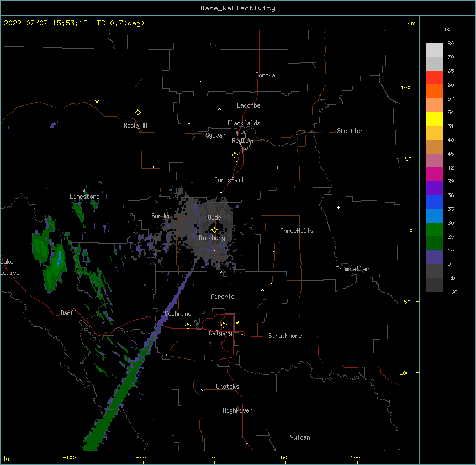Click the 45 value on dBZ legend
476x465 pixels.
click(451, 154)
